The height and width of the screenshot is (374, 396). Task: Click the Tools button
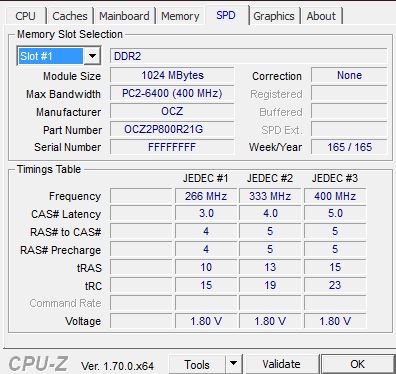(197, 364)
